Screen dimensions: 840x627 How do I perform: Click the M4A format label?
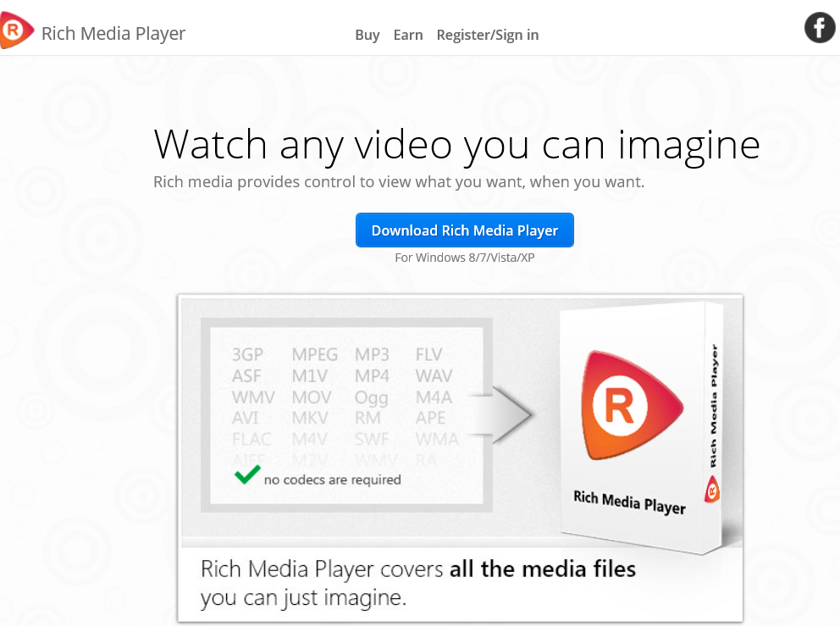[434, 397]
